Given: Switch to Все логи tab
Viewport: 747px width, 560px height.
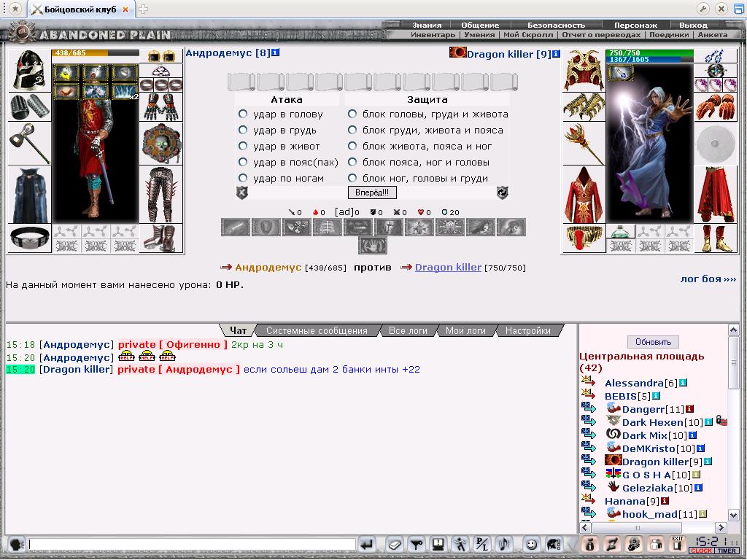Looking at the screenshot, I should (x=408, y=330).
